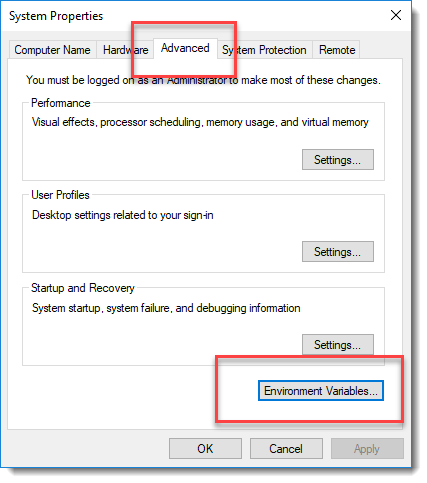Open User Profiles Settings button

(338, 252)
